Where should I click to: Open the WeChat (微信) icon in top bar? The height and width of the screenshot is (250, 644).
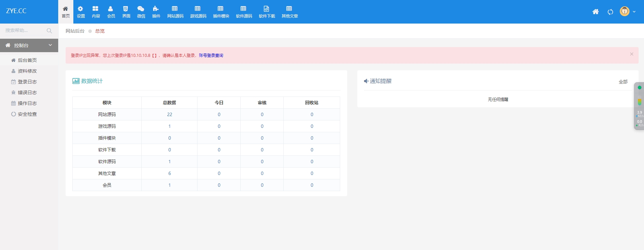tap(141, 9)
